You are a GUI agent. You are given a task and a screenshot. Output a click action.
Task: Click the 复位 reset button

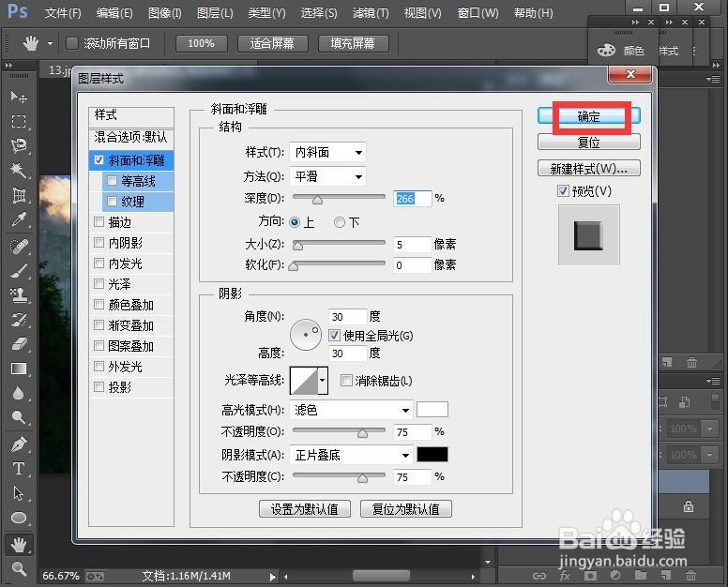point(589,142)
